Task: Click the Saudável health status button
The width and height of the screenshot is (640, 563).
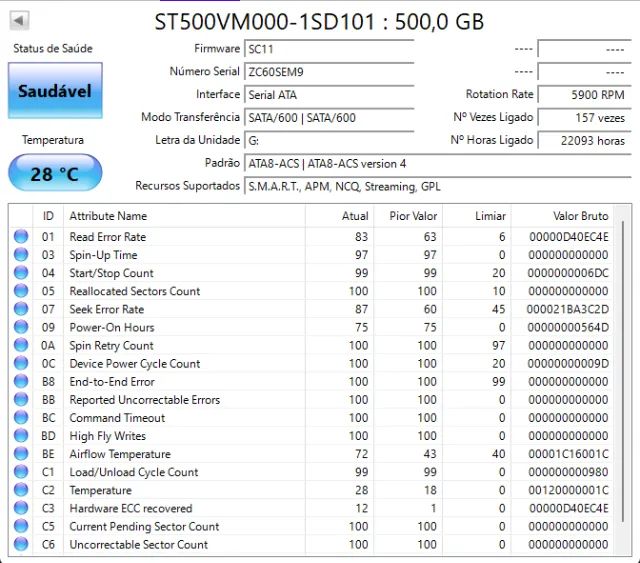Action: 55,91
